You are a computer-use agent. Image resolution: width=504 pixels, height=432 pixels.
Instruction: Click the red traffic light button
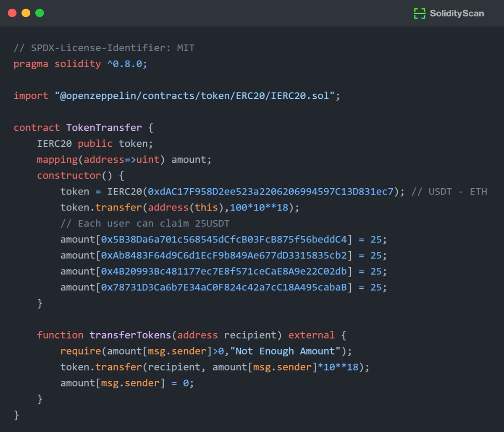[12, 13]
